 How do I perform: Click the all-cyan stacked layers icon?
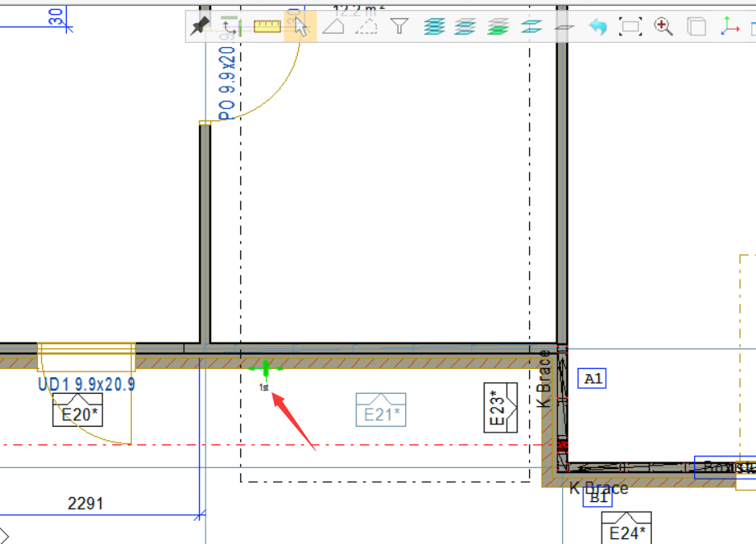[x=434, y=26]
